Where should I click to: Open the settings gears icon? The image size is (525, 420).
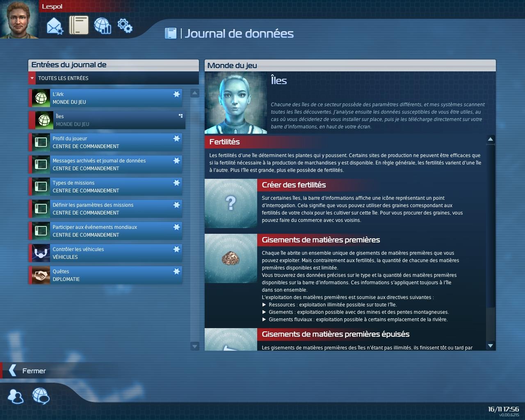(x=125, y=25)
